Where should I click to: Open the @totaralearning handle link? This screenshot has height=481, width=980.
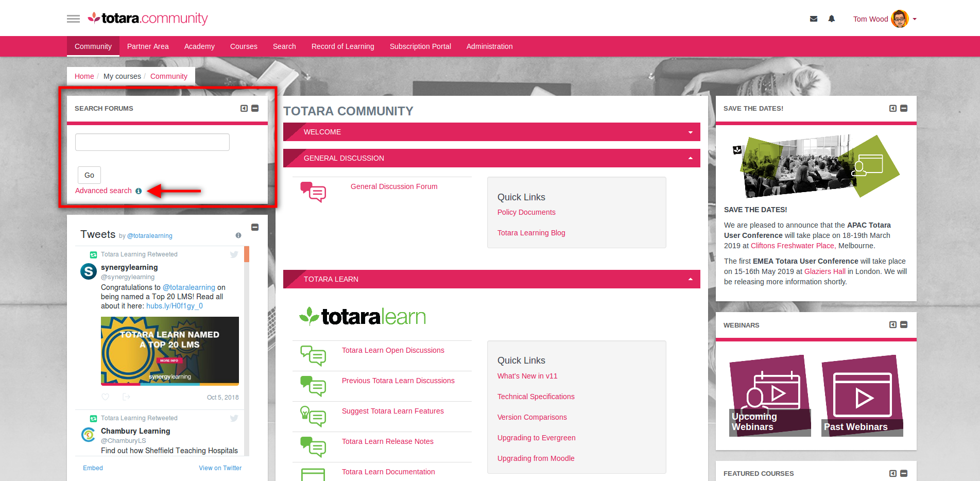coord(150,236)
